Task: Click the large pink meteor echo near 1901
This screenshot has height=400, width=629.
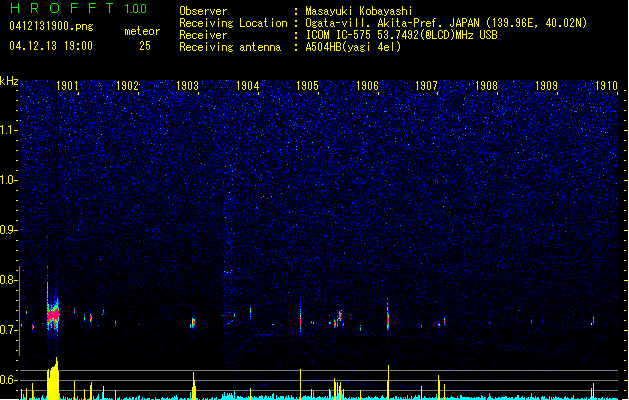Action: [53, 315]
